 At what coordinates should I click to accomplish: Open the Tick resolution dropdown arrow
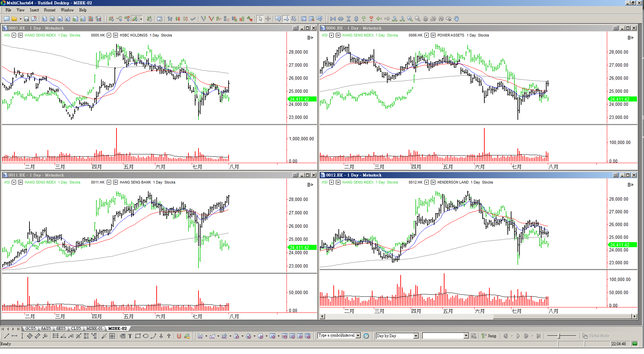pos(206,336)
